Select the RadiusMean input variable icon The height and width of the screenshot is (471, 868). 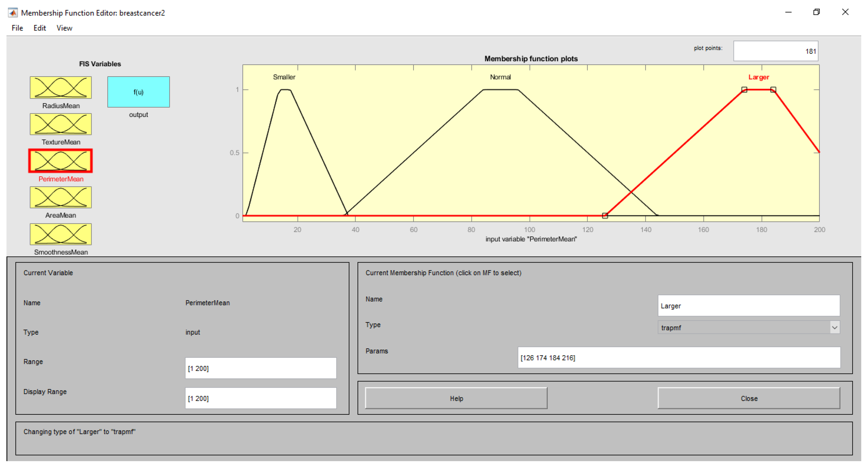coord(61,88)
